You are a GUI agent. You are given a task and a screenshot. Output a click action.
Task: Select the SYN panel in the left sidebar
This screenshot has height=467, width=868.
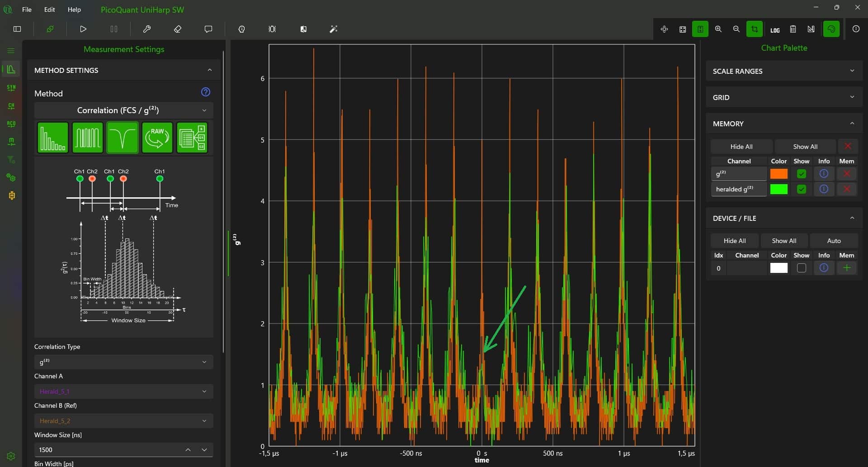11,87
